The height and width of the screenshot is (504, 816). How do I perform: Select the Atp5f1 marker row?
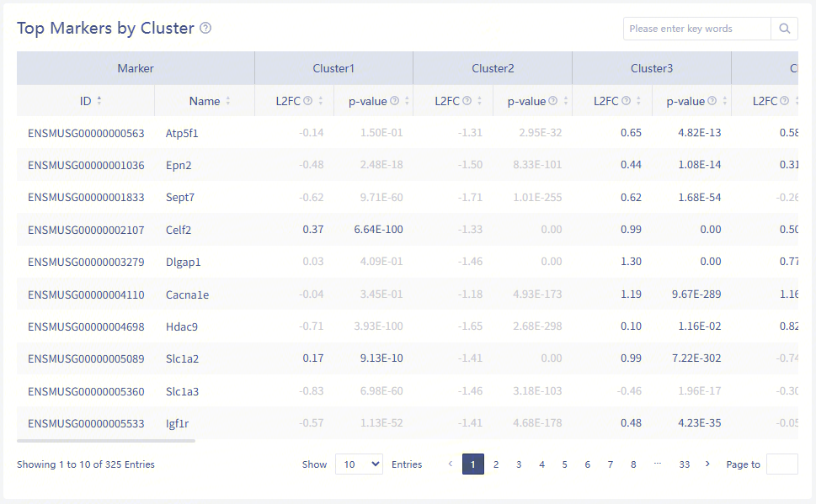click(182, 133)
